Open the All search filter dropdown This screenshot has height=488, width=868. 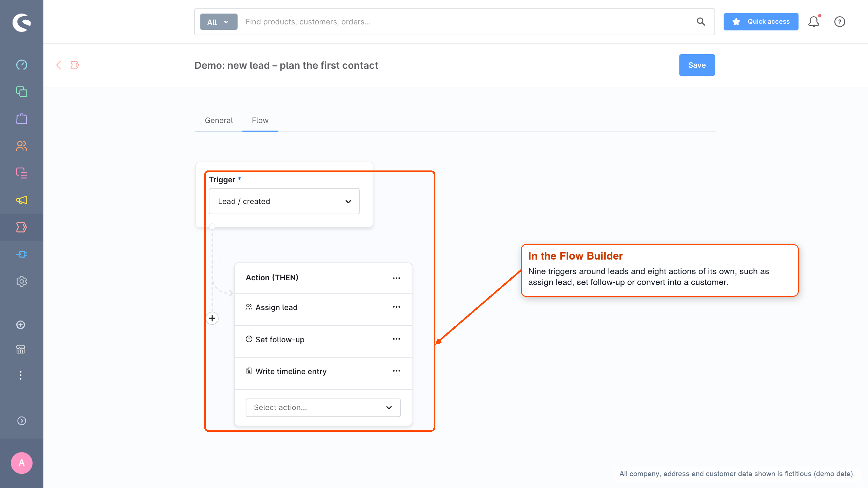point(219,22)
